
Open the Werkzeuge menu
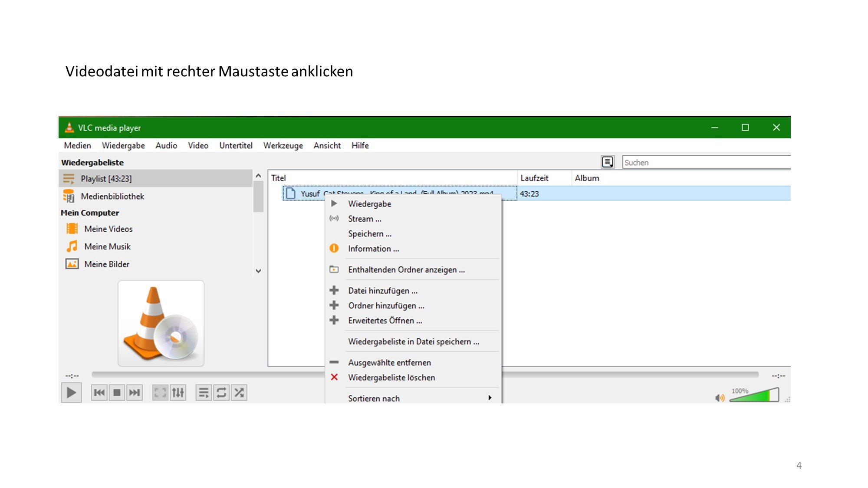(x=283, y=146)
